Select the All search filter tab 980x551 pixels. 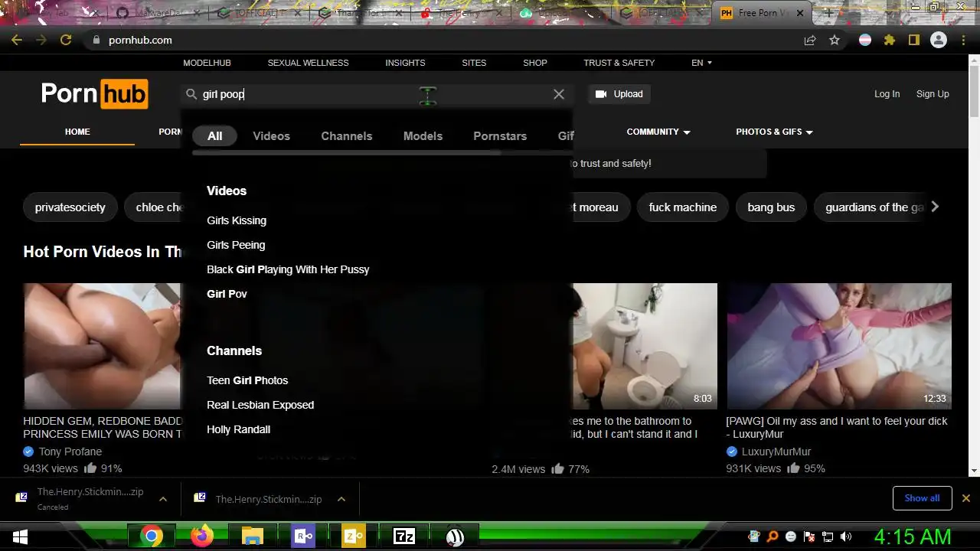click(x=214, y=135)
